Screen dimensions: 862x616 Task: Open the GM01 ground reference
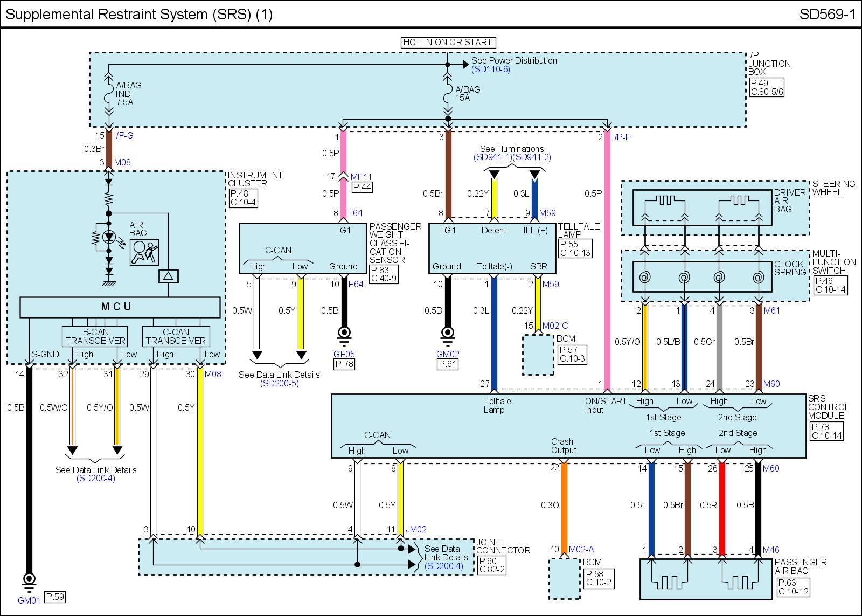29,600
